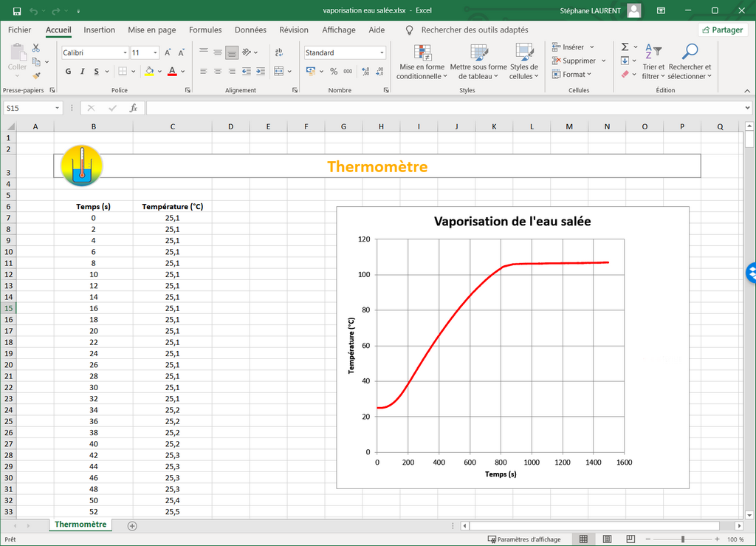The image size is (756, 546).
Task: Open the Name Box dropdown arrow
Action: coord(57,108)
